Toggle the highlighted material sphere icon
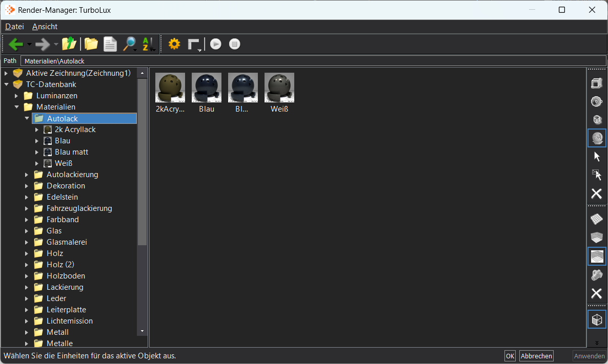The image size is (608, 364). pos(597,138)
